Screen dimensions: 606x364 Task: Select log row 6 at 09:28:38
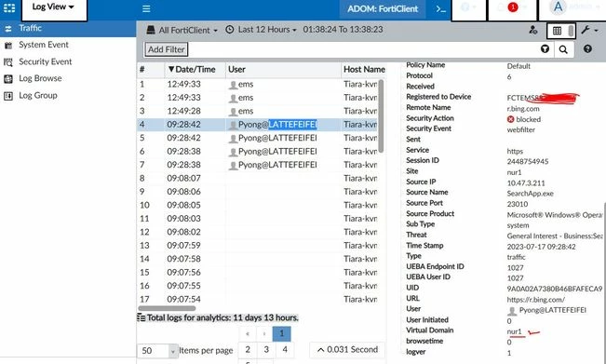[257, 151]
